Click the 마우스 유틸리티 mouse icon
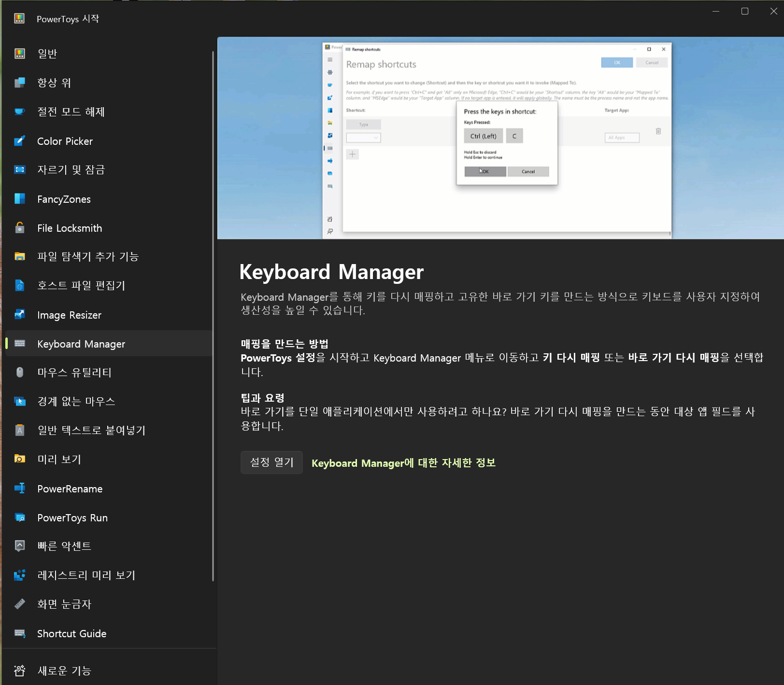This screenshot has width=784, height=685. pos(20,372)
